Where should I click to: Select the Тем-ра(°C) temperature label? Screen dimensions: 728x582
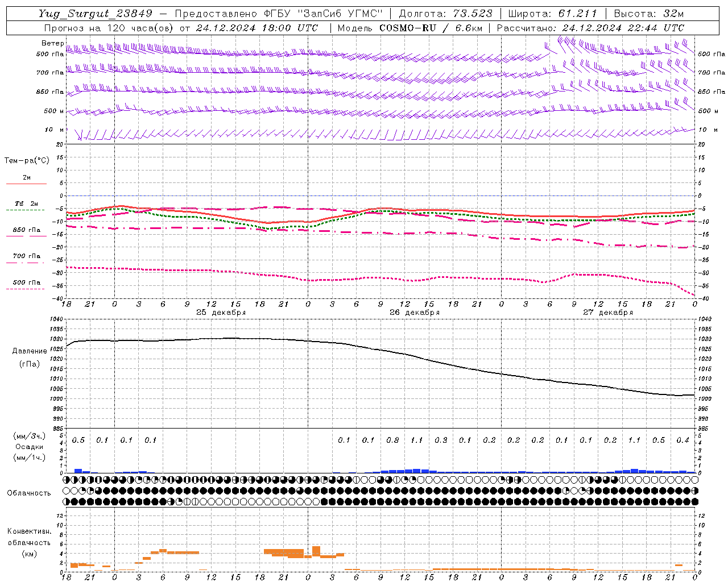[x=27, y=161]
